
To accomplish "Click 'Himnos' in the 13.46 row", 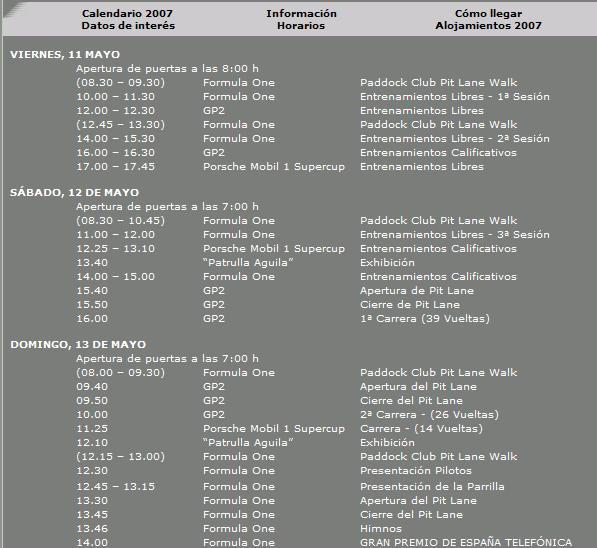I will tap(381, 529).
